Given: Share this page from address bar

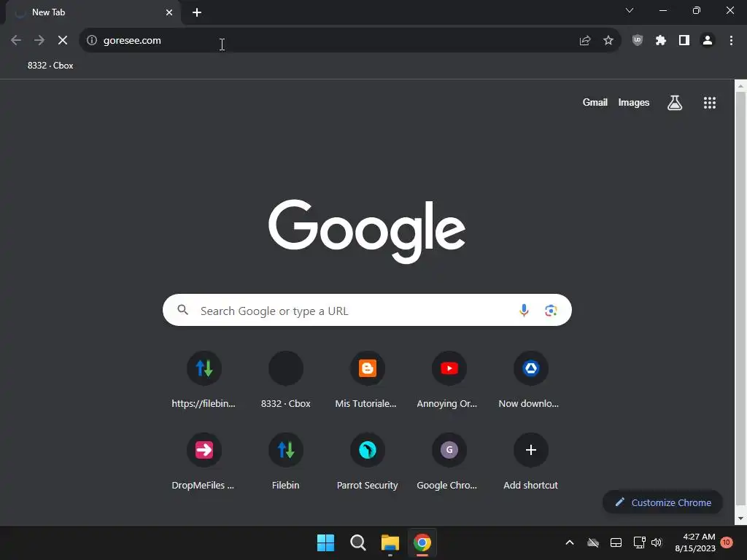Looking at the screenshot, I should tap(585, 41).
